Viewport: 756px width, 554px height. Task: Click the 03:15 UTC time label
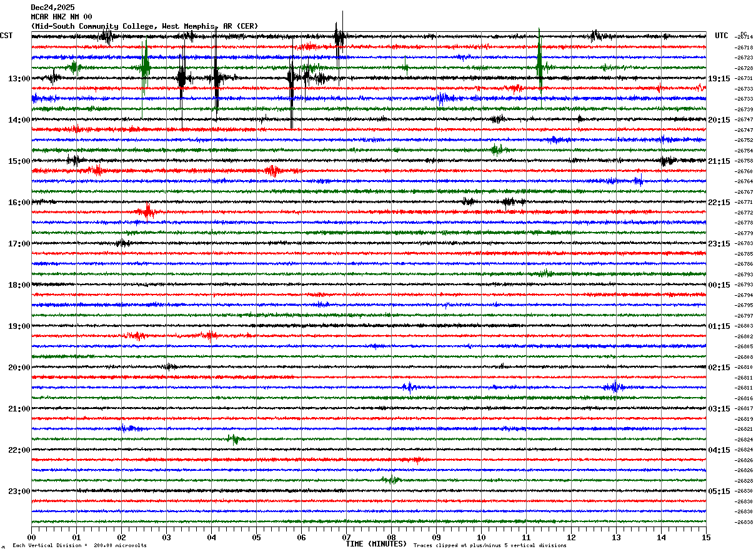tap(719, 409)
